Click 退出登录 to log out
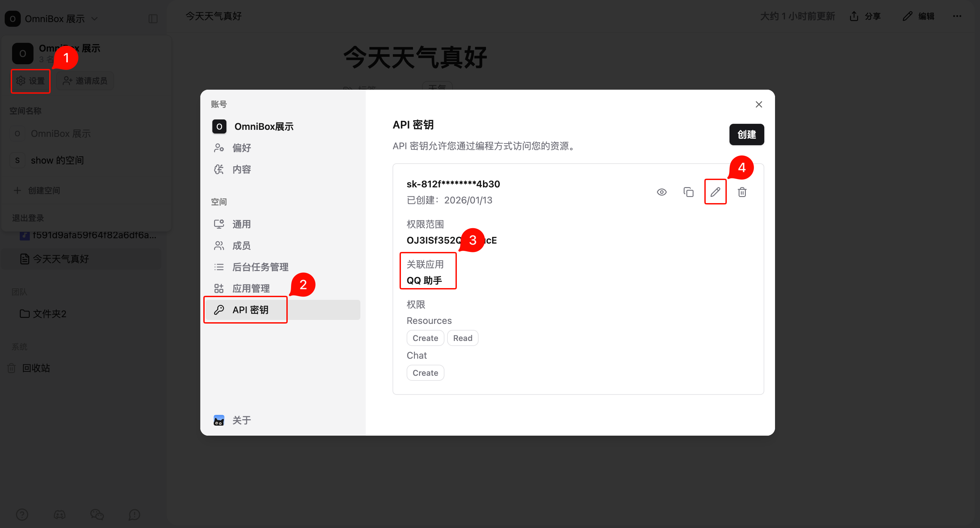980x528 pixels. [28, 217]
